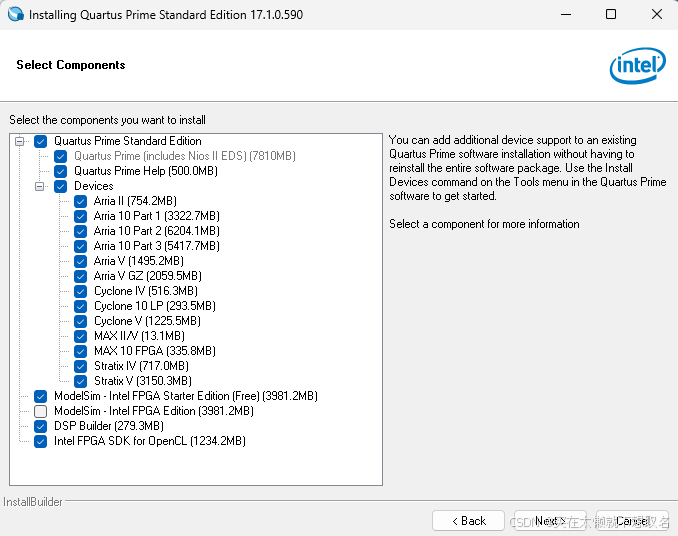
Task: Uncheck the Devices group checkbox
Action: [x=61, y=186]
